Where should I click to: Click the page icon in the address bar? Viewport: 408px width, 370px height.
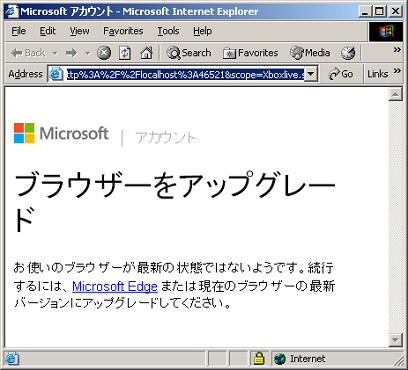[56, 74]
